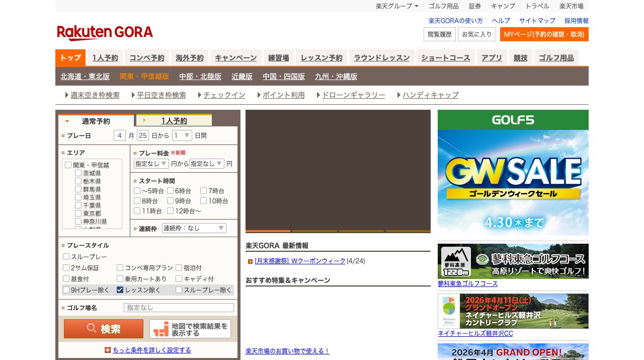Tick the 群馬県 checkbox
The width and height of the screenshot is (644, 360).
click(78, 189)
